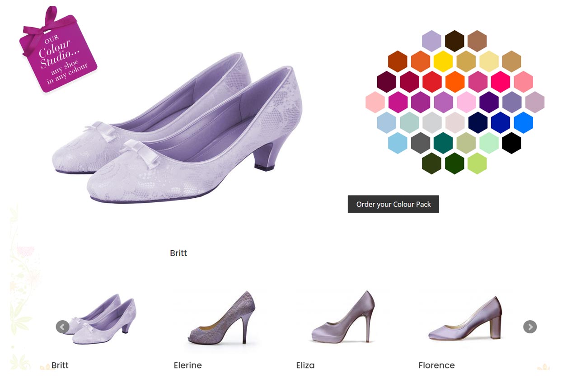571x392 pixels.
Task: Select the royal blue colour hexagon
Action: pos(501,122)
